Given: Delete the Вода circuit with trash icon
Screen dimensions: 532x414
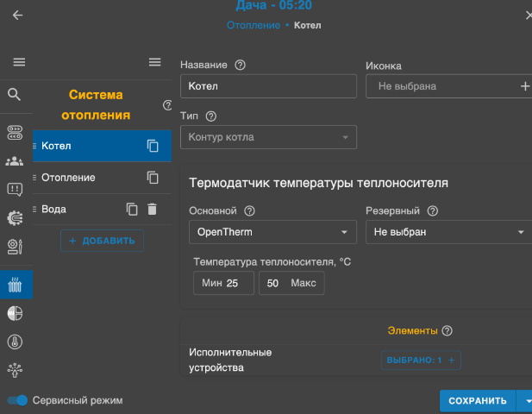Looking at the screenshot, I should tap(153, 209).
